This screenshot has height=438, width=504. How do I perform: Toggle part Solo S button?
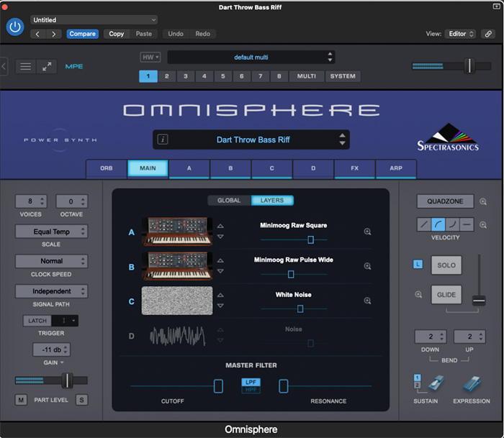pyautogui.click(x=81, y=400)
